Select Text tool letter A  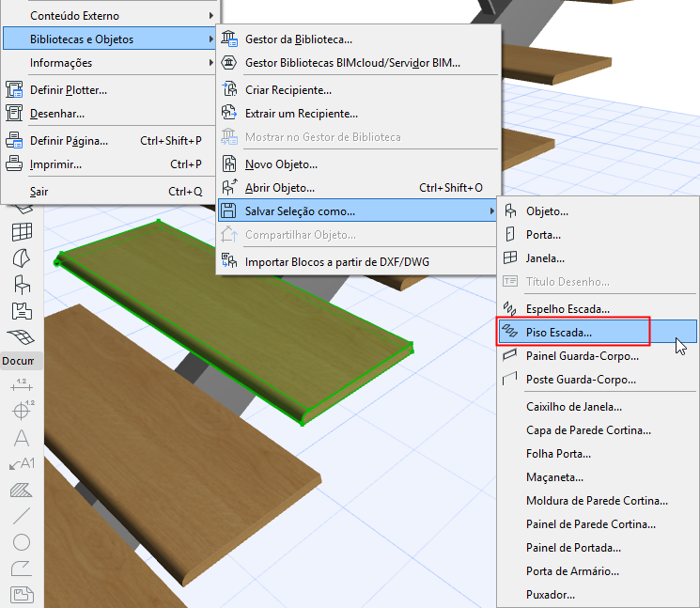click(x=22, y=438)
